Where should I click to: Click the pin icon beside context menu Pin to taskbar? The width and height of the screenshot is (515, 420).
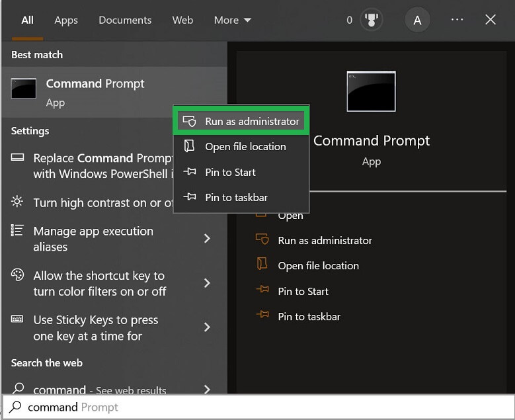click(x=190, y=197)
